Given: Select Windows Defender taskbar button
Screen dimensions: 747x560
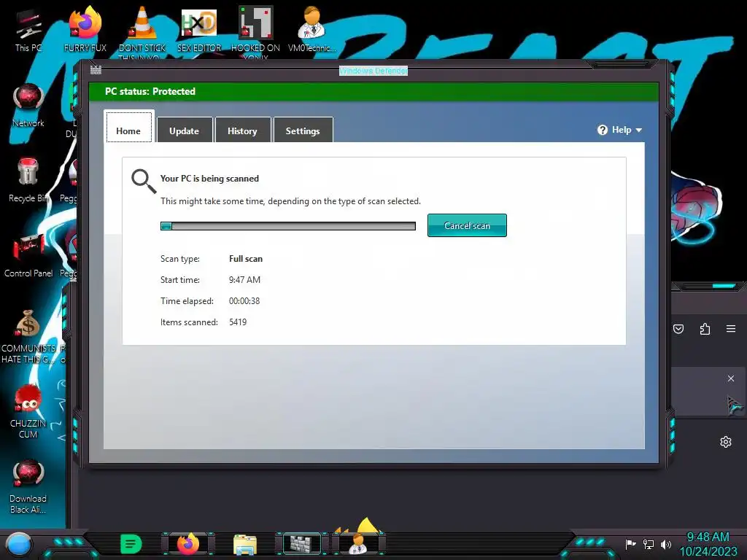Looking at the screenshot, I should click(x=301, y=544).
